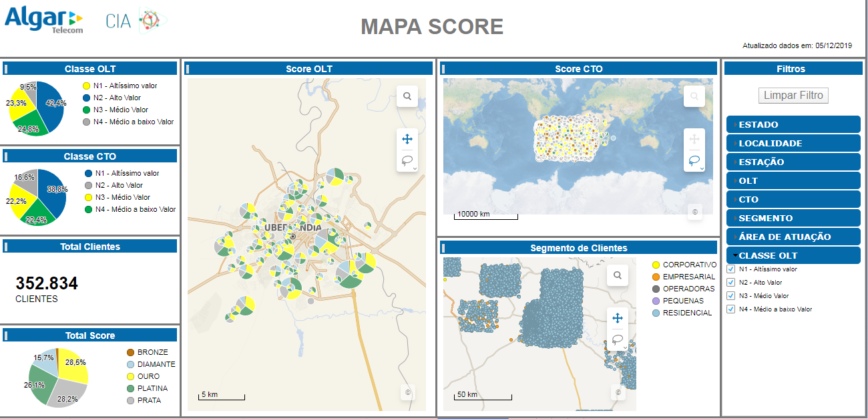Click the DIAMANTE legend color swatch
The image size is (868, 419).
pos(130,364)
